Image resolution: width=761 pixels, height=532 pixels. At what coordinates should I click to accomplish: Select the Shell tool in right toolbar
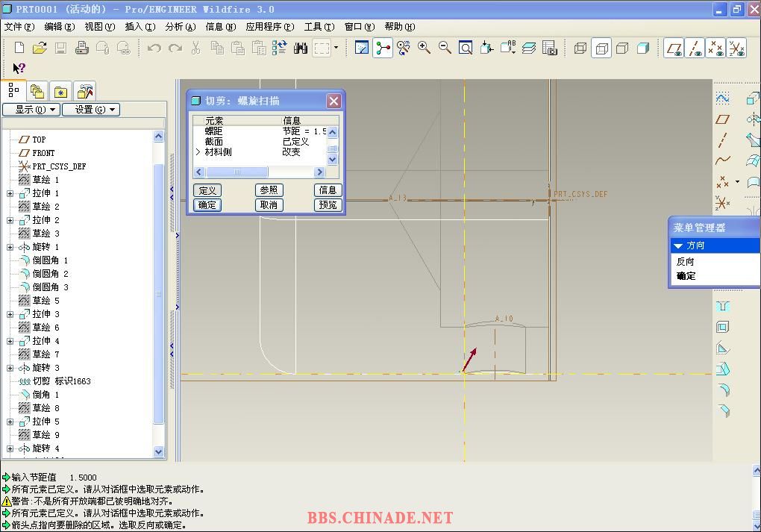[723, 327]
